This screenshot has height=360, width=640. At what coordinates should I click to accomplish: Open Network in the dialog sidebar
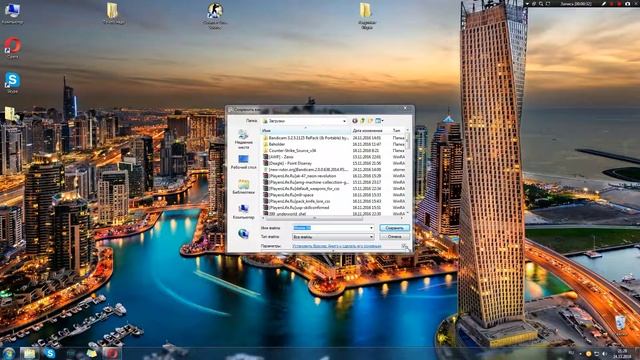243,234
